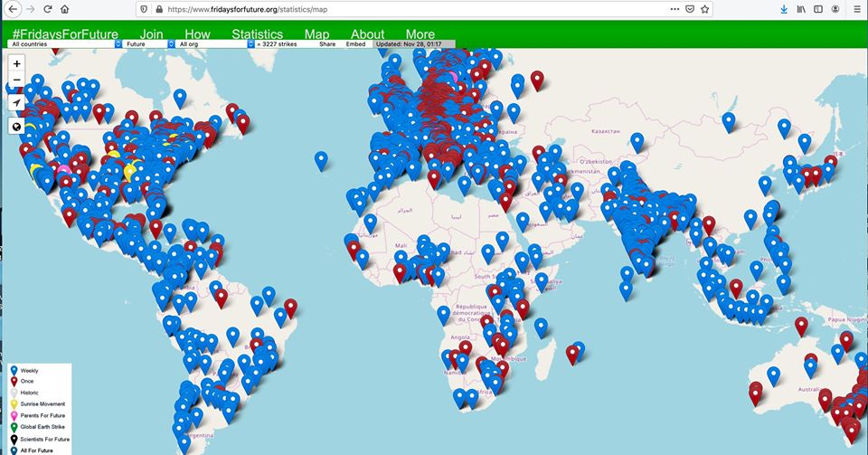Image resolution: width=868 pixels, height=455 pixels.
Task: Save page to Pocket
Action: tap(690, 9)
